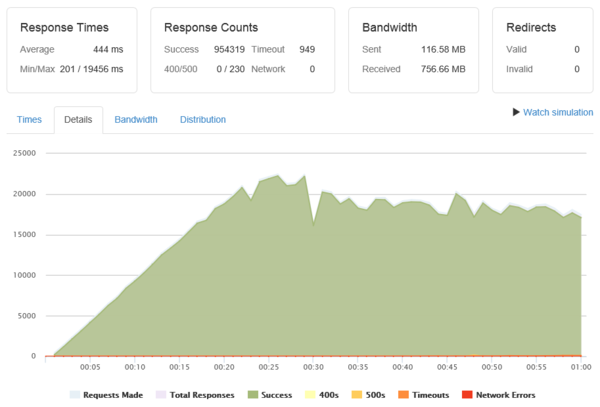Click the Watch simulation link
The width and height of the screenshot is (600, 407).
tap(558, 112)
